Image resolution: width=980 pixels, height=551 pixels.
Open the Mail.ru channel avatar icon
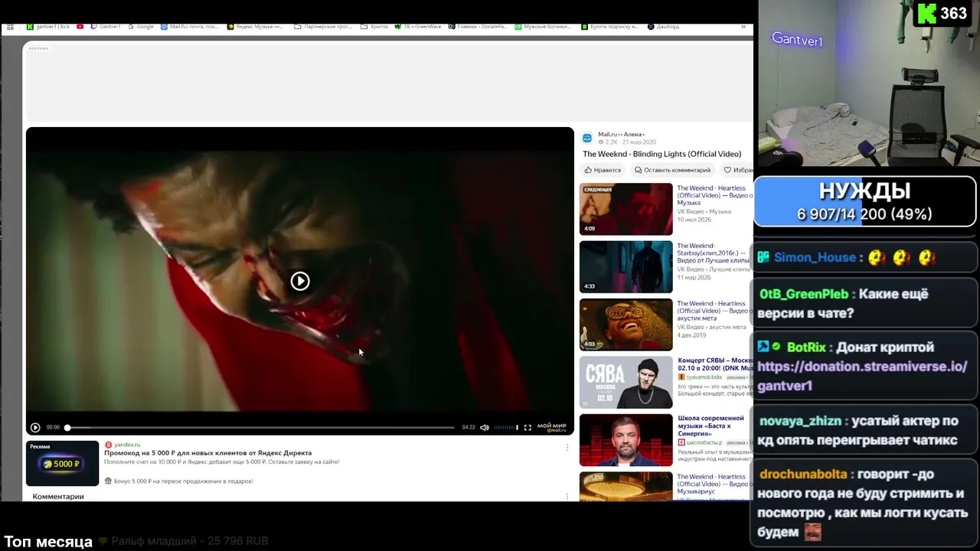587,138
